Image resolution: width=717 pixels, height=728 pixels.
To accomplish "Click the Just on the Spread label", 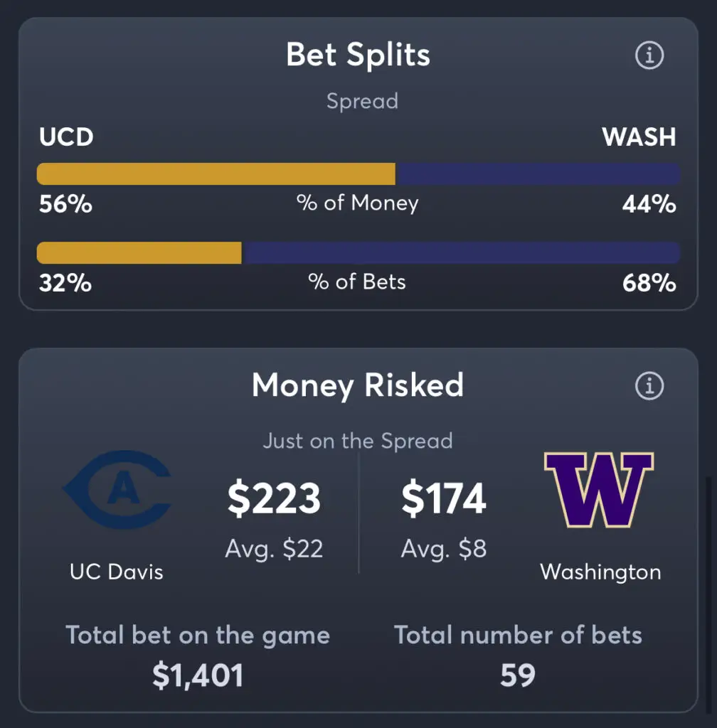I will click(x=358, y=441).
